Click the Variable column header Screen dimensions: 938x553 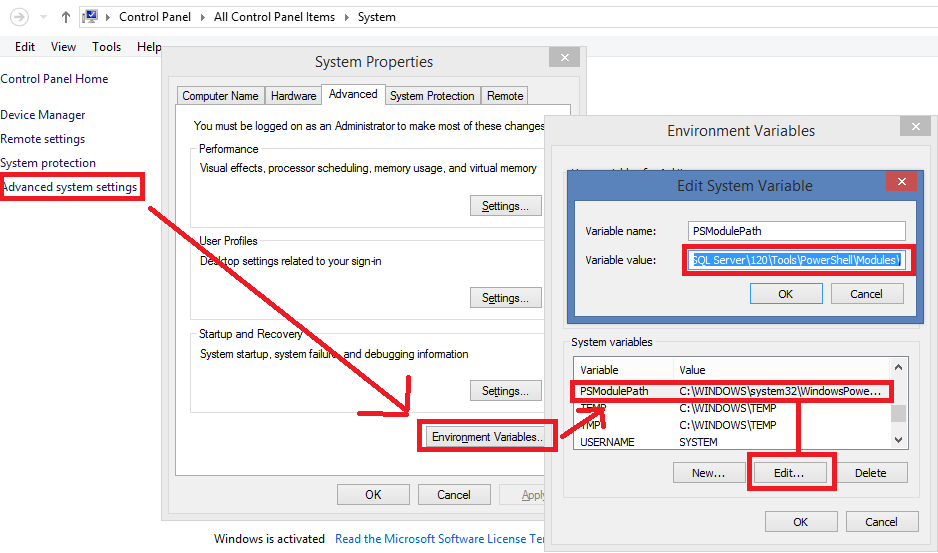[x=623, y=369]
